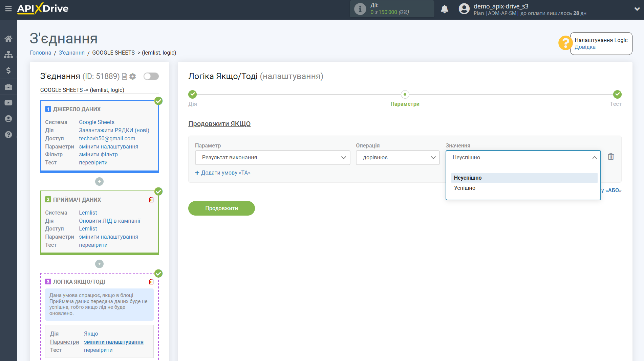Click Якщо action link in logic block

tap(91, 334)
